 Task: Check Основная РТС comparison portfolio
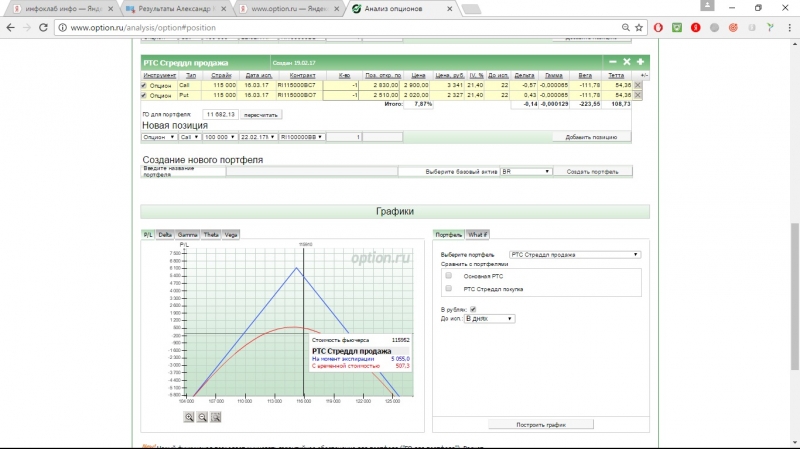point(448,276)
